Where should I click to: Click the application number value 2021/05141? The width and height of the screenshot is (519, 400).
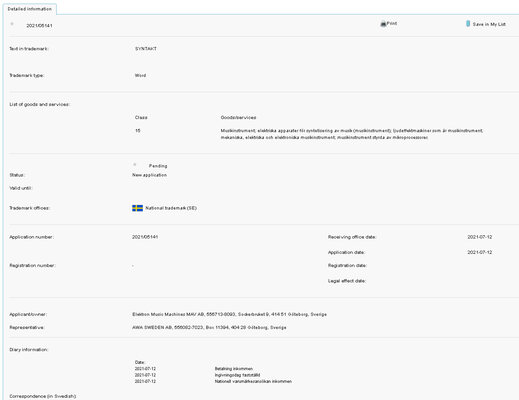(145, 237)
